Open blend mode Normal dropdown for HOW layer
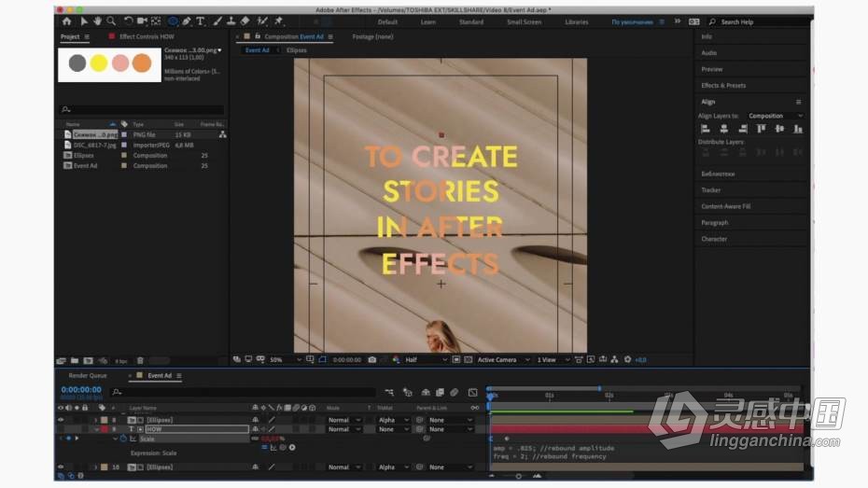 [x=343, y=429]
